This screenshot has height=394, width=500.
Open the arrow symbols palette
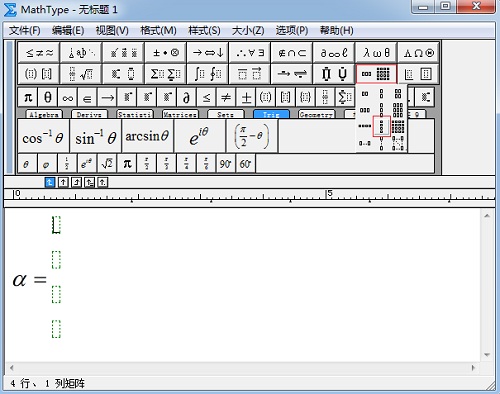coord(208,52)
